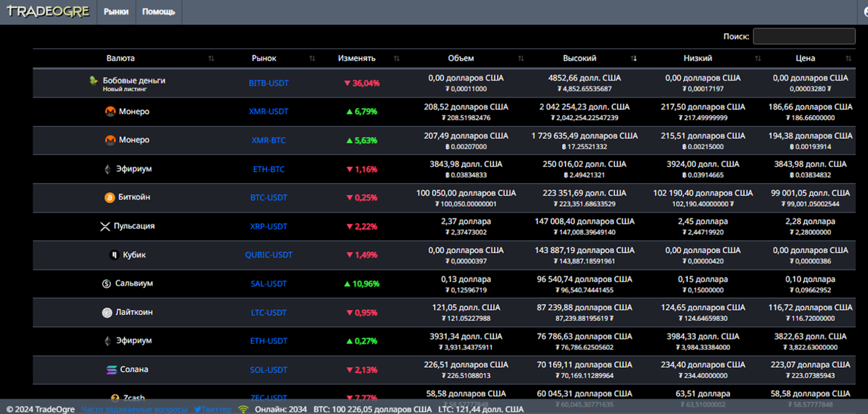
Task: Click the Солана currency name
Action: click(x=134, y=369)
